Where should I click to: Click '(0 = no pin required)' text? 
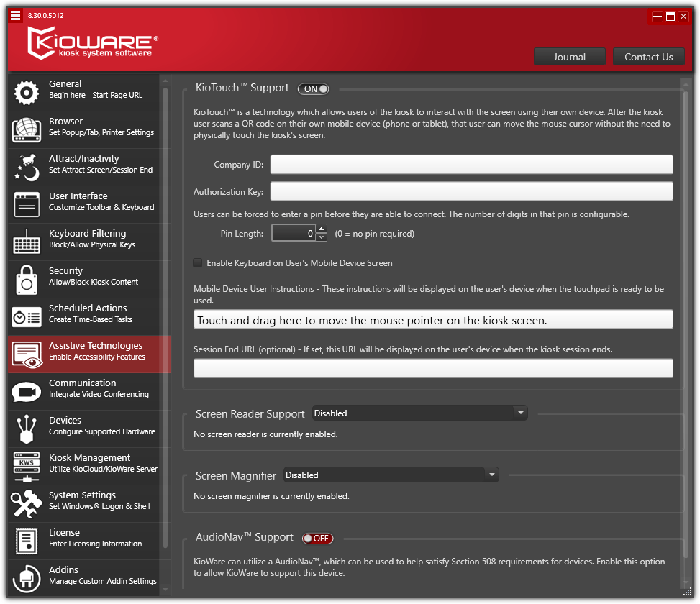(375, 234)
